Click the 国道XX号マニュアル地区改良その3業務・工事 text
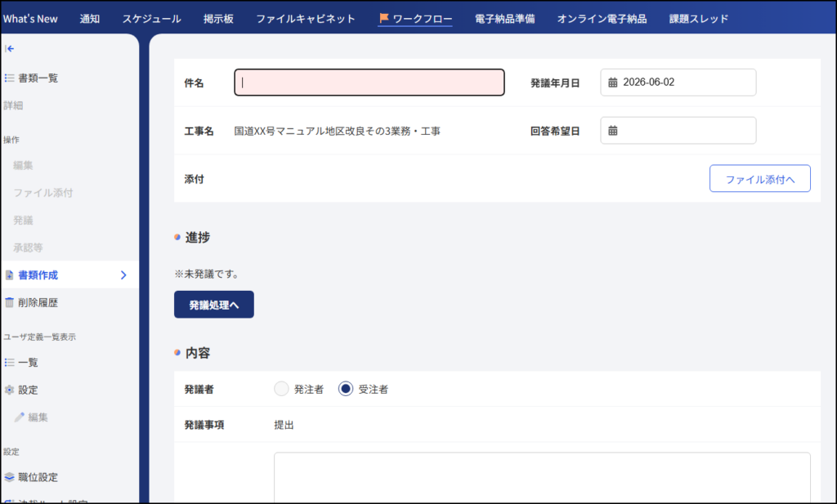 coord(337,131)
